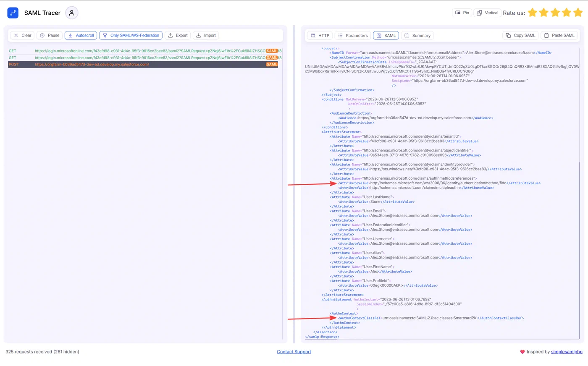
Task: Click SAML badge on second GET request
Action: pyautogui.click(x=272, y=58)
